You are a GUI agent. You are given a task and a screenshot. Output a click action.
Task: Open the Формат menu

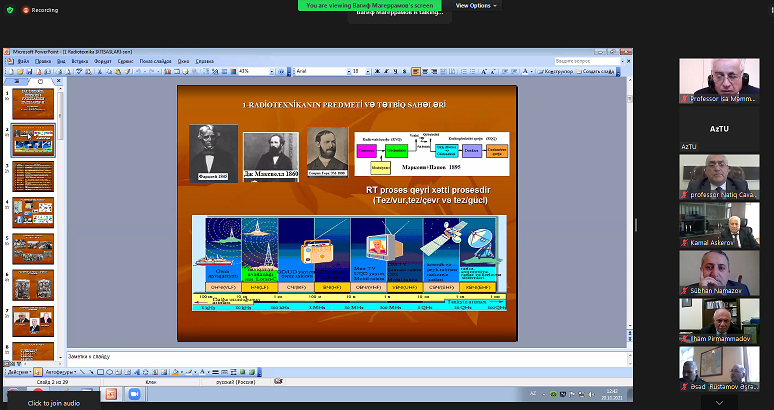[x=103, y=62]
